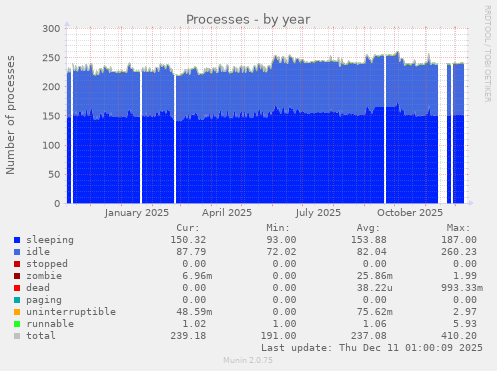
Task: Click dead average value 38.22u
Action: [x=375, y=288]
